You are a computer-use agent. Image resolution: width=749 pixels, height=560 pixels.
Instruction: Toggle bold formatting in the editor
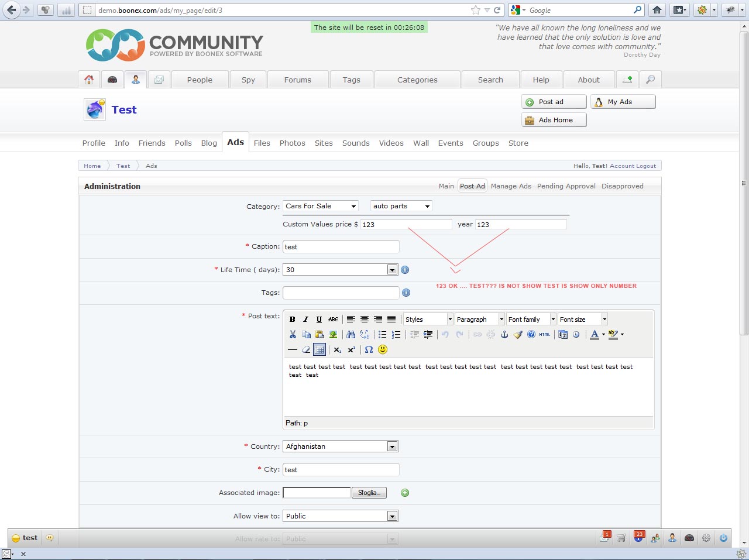click(x=293, y=319)
